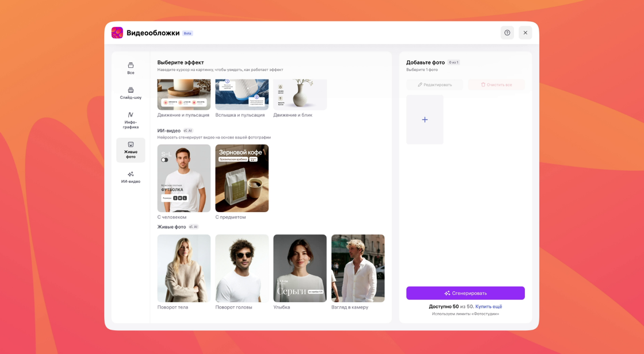Click the help question mark icon

tap(507, 33)
